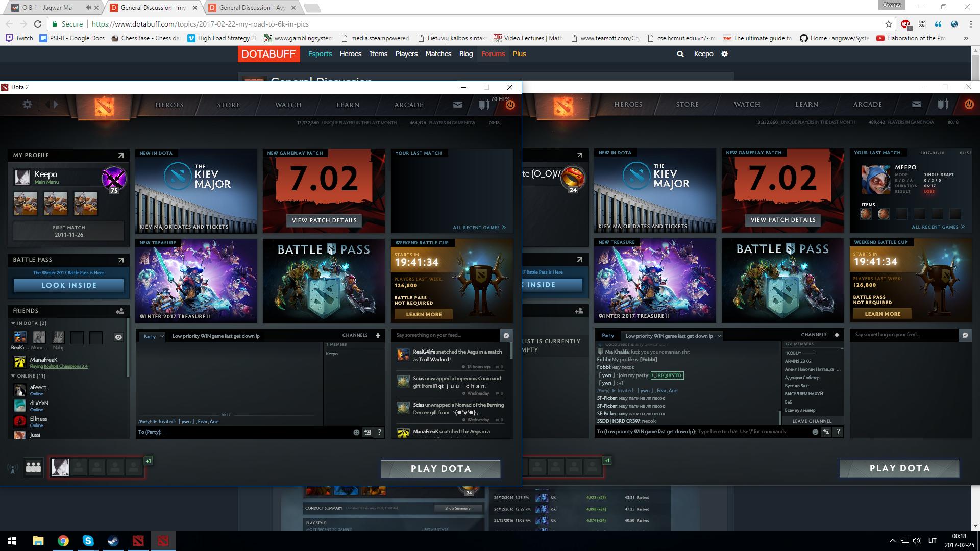
Task: Click Learn More on Battle Cup front window
Action: point(424,314)
